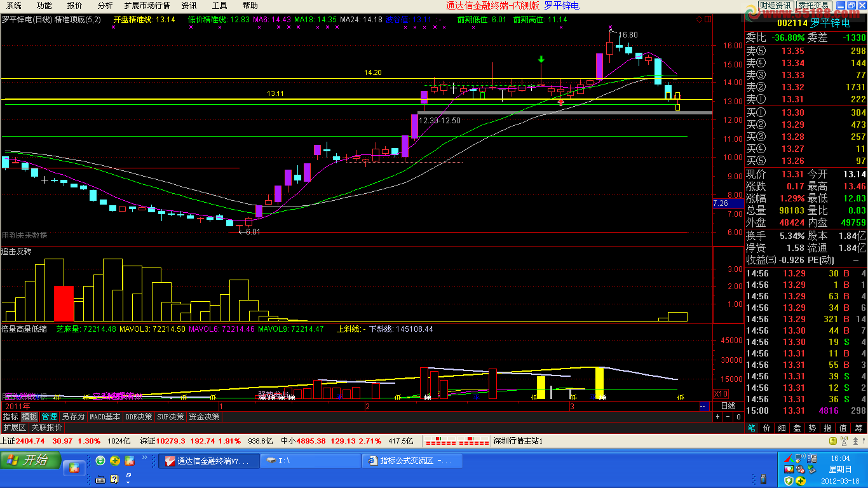Viewport: 868px width, 488px height.
Task: Switch to the 值 tab in the quote panel
Action: coord(843,428)
